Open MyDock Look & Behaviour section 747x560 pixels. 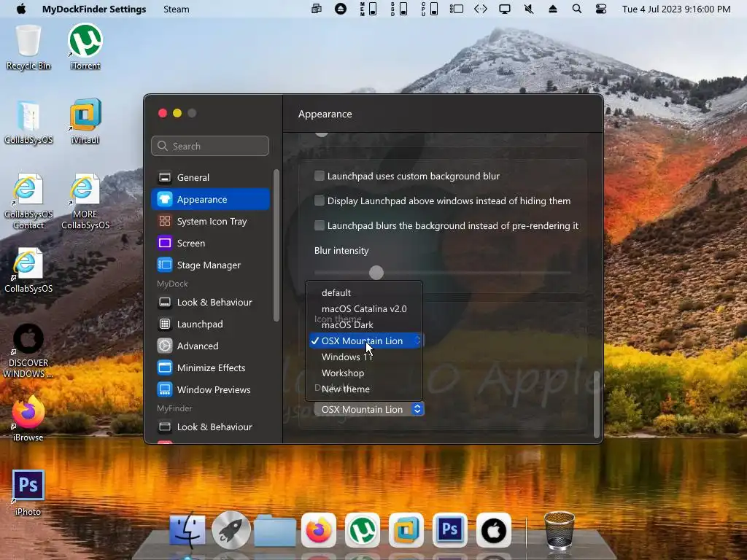210,302
